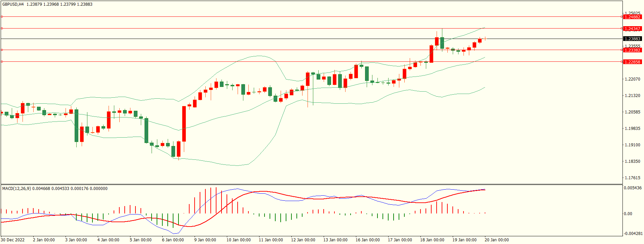Click the 17 Jan 00:00 date label
Screen dimensions: 644x244
coord(400,240)
